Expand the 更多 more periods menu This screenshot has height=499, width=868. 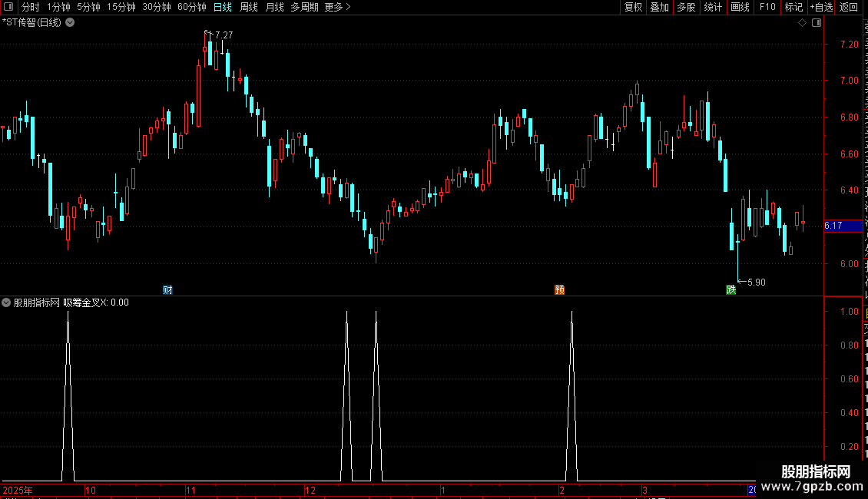click(x=337, y=7)
